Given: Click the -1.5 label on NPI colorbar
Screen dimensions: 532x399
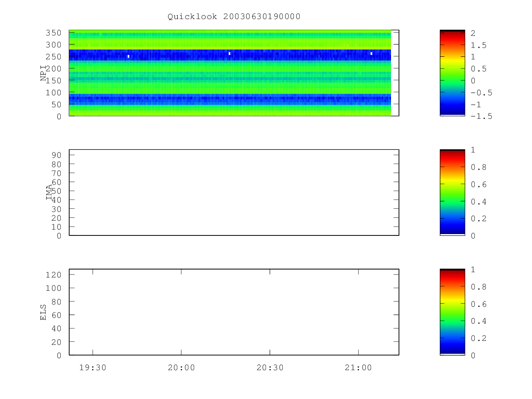Looking at the screenshot, I should (481, 116).
